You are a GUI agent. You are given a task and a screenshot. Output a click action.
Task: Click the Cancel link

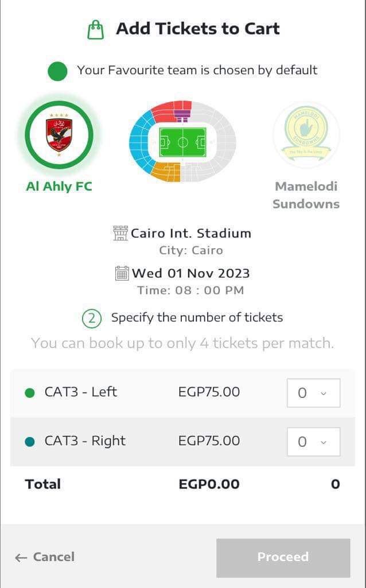point(53,557)
